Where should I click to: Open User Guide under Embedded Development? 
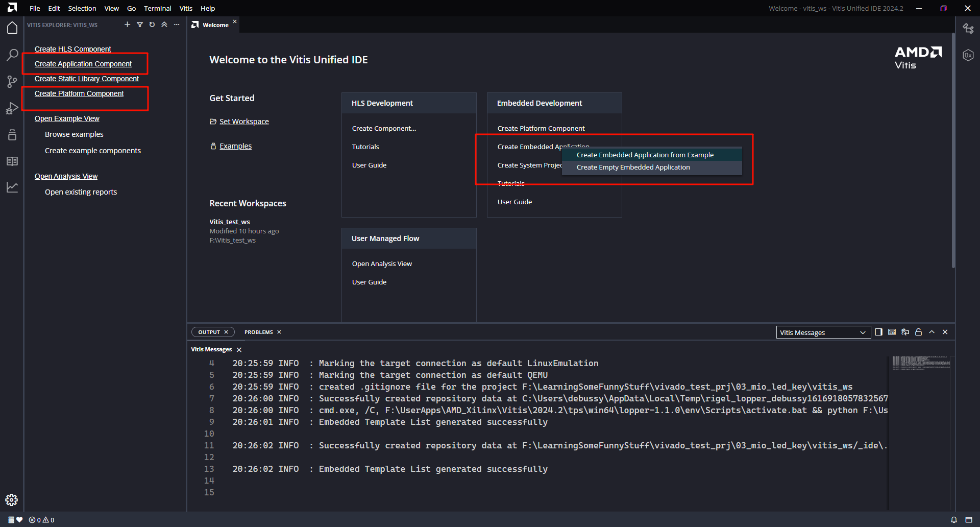tap(514, 202)
